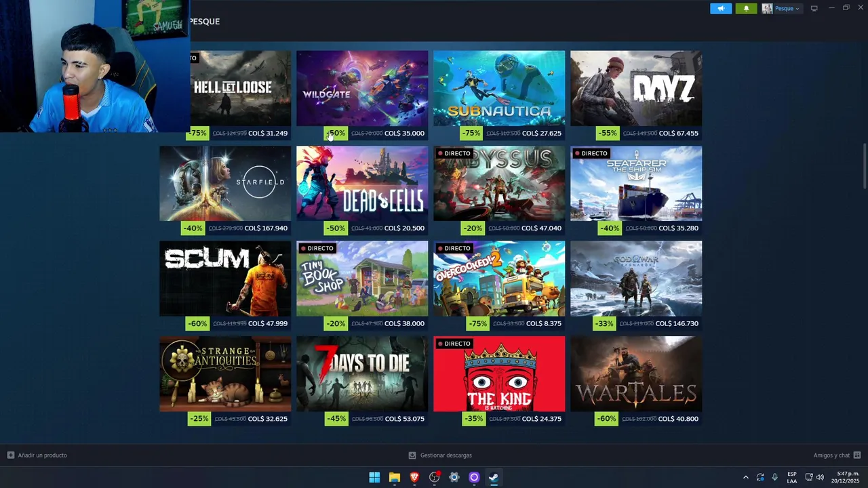This screenshot has height=488, width=868.
Task: Click the DIRECTO badge on Tiny Bookshop
Action: [x=317, y=249]
